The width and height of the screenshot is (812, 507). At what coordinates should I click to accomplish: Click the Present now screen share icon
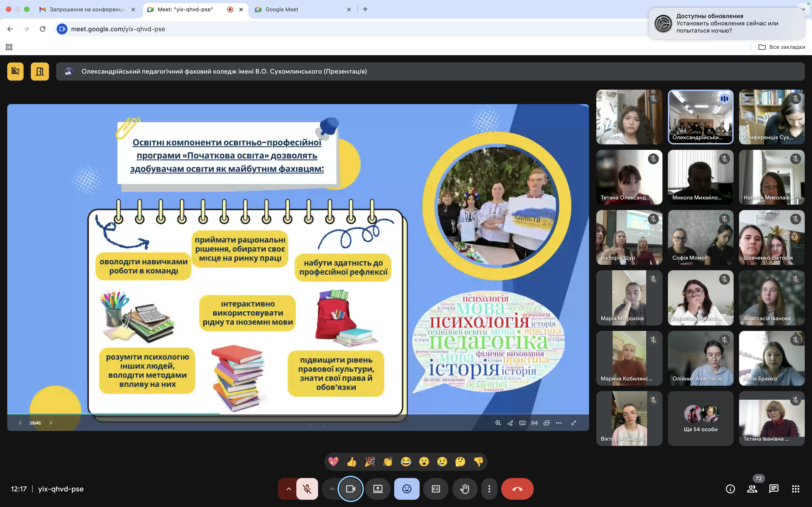tap(378, 489)
